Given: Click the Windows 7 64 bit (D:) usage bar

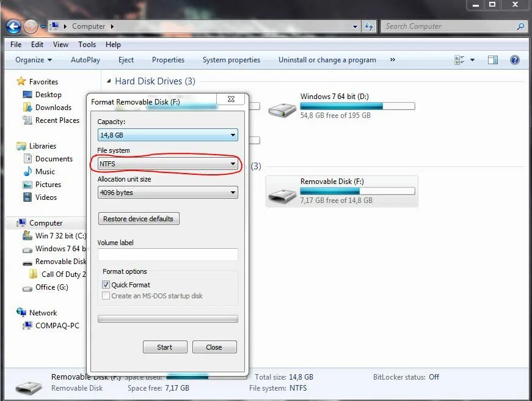Looking at the screenshot, I should 357,106.
